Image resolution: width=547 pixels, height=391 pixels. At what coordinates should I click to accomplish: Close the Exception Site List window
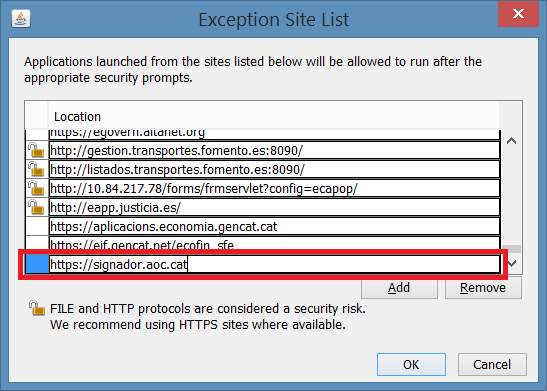tap(518, 14)
